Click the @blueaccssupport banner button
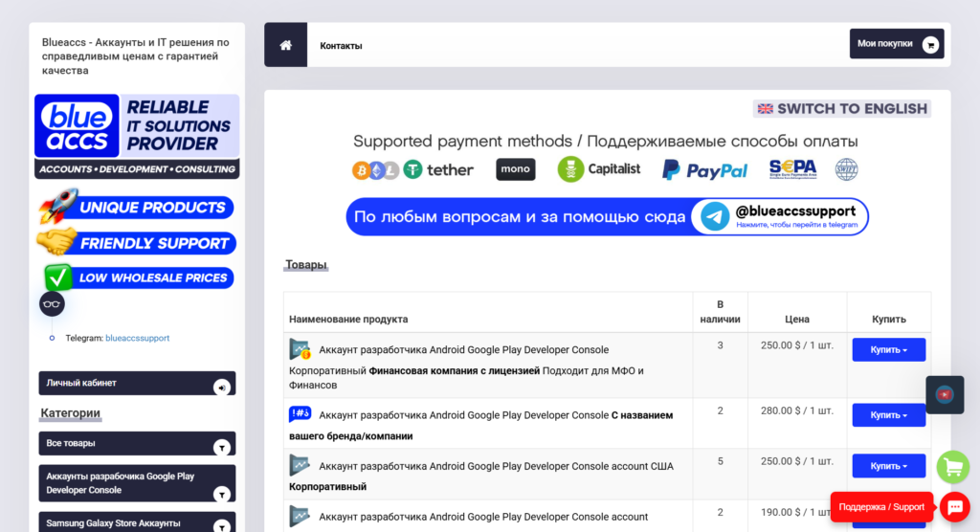Image resolution: width=980 pixels, height=532 pixels. 780,217
